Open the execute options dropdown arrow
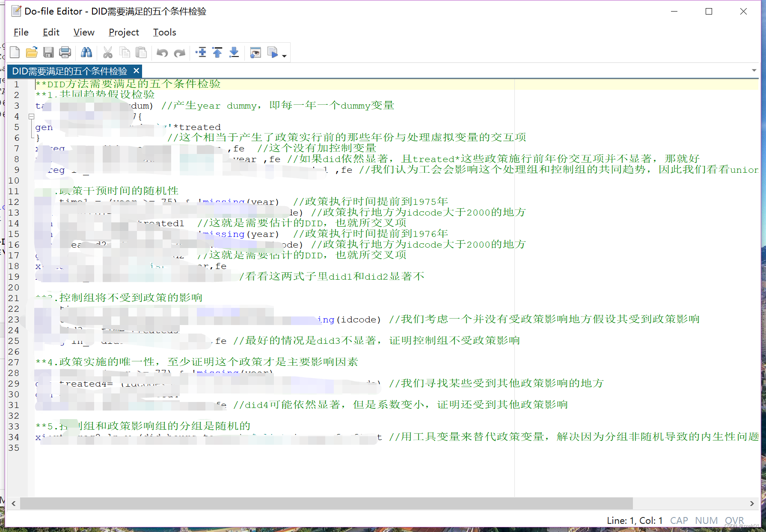Image resolution: width=766 pixels, height=532 pixels. 284,56
